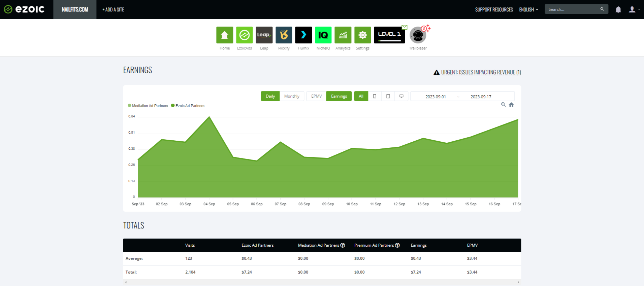644x286 pixels.
Task: Open the start date 2023-09-01 picker
Action: tap(436, 97)
